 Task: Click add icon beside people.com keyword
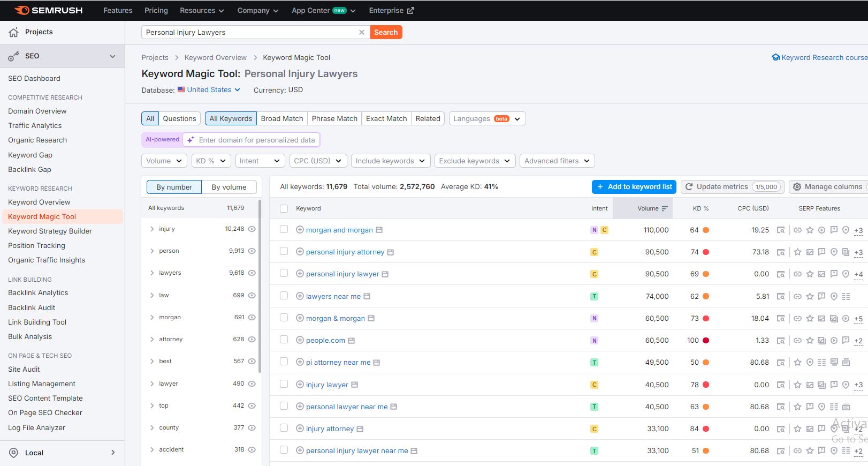click(300, 340)
